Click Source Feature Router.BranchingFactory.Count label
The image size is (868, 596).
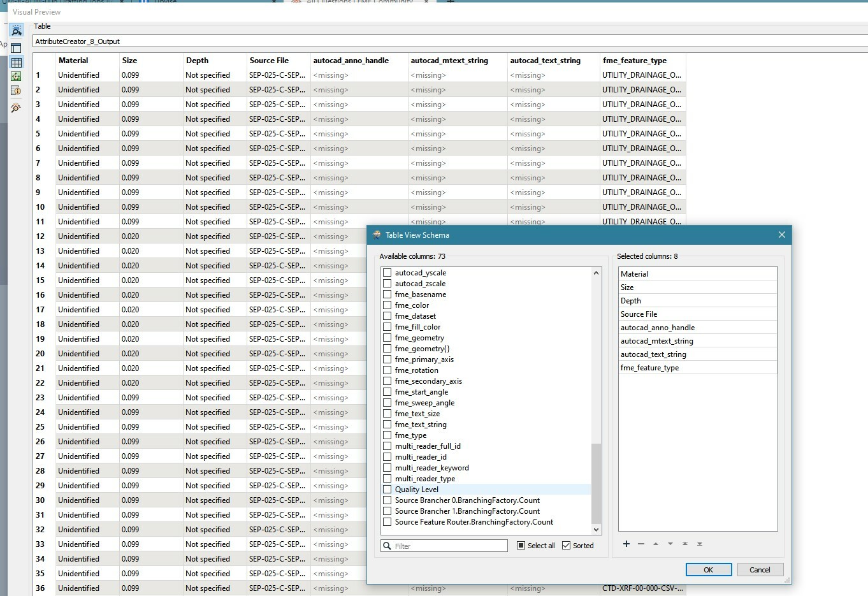[474, 522]
